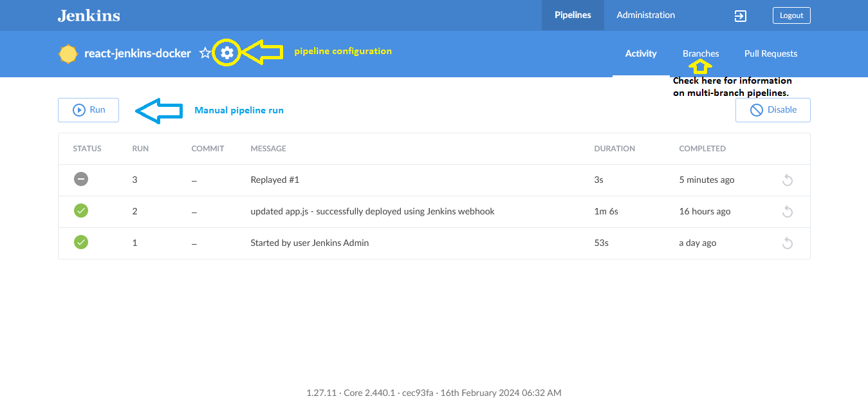Replay run 3 using its rerun icon
This screenshot has height=414, width=868.
pyautogui.click(x=787, y=180)
